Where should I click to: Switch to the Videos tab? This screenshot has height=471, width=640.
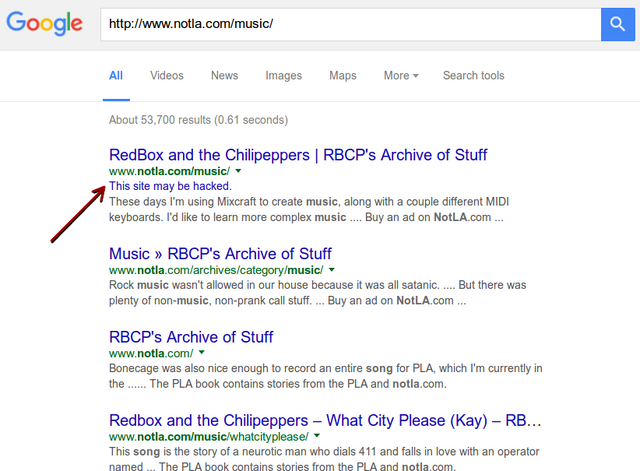tap(167, 76)
